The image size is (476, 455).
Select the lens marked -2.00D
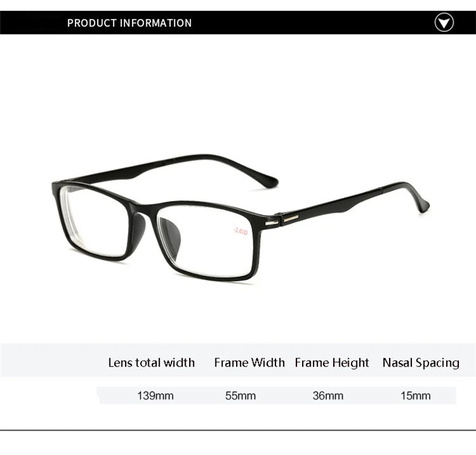[207, 240]
